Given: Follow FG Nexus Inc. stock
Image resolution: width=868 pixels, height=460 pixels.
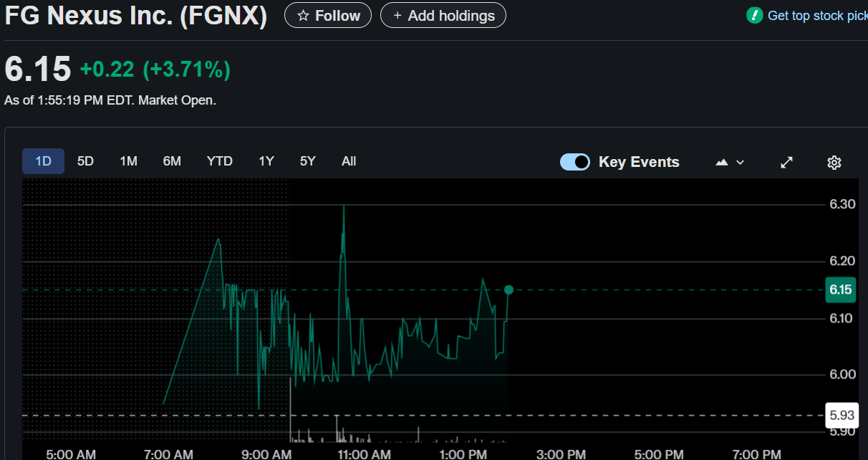Looking at the screenshot, I should click(x=328, y=15).
